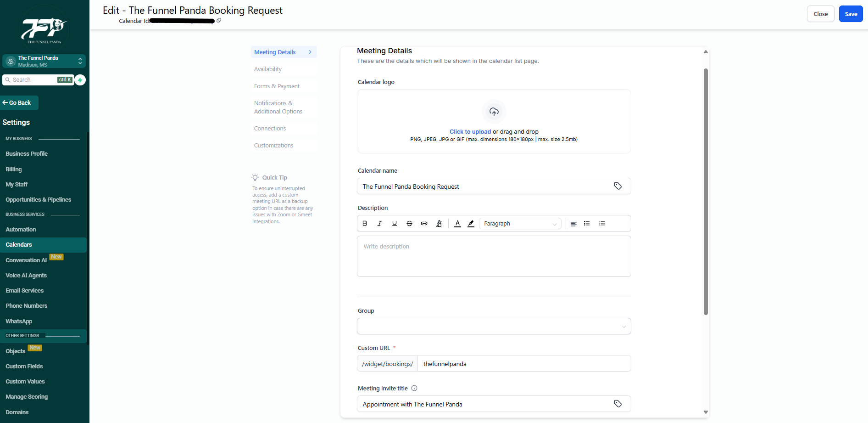Save the calendar changes

coord(851,14)
